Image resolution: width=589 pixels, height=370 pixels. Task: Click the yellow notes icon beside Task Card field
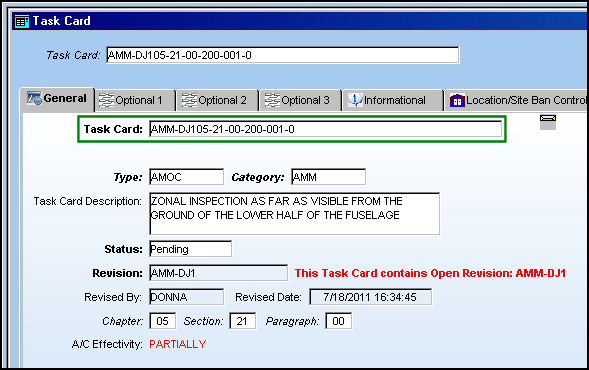coord(548,122)
